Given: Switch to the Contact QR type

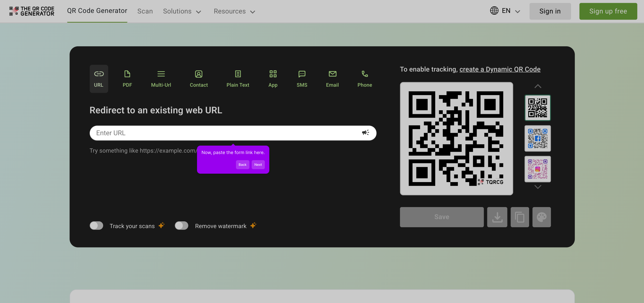Looking at the screenshot, I should [x=199, y=79].
